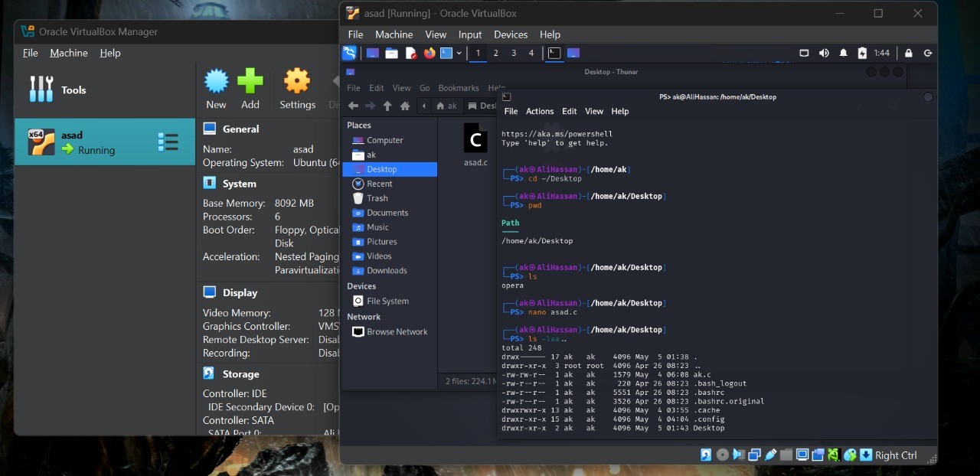Open the volume control in Kali panel
The height and width of the screenshot is (476, 980).
tap(824, 53)
